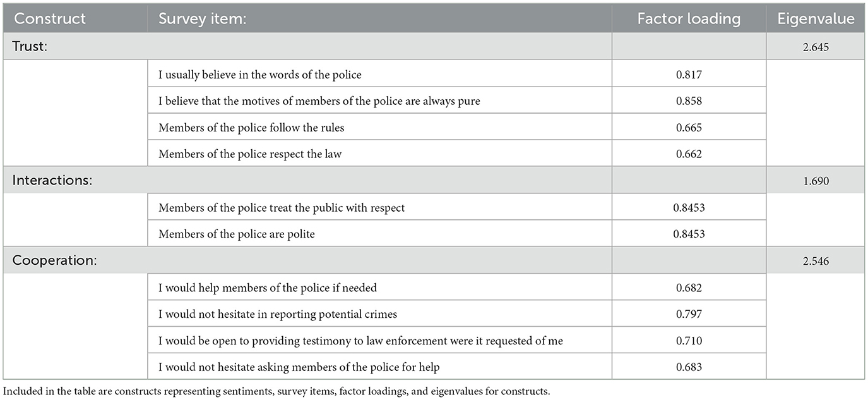
Task: Select the Interactions construct row label
Action: click(52, 180)
